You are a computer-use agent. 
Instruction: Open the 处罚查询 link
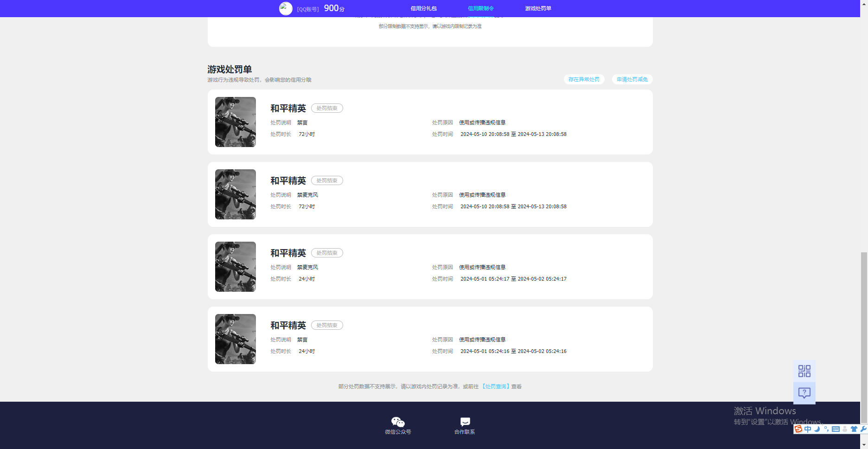(496, 386)
